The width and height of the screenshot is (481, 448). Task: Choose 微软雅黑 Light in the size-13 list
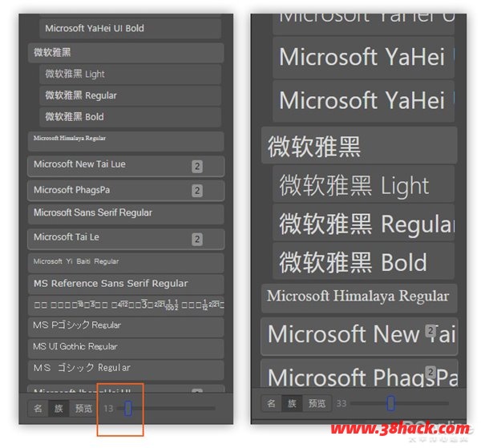[131, 75]
